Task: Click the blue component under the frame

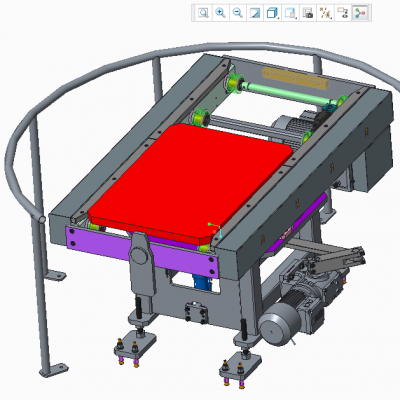Action: click(202, 283)
